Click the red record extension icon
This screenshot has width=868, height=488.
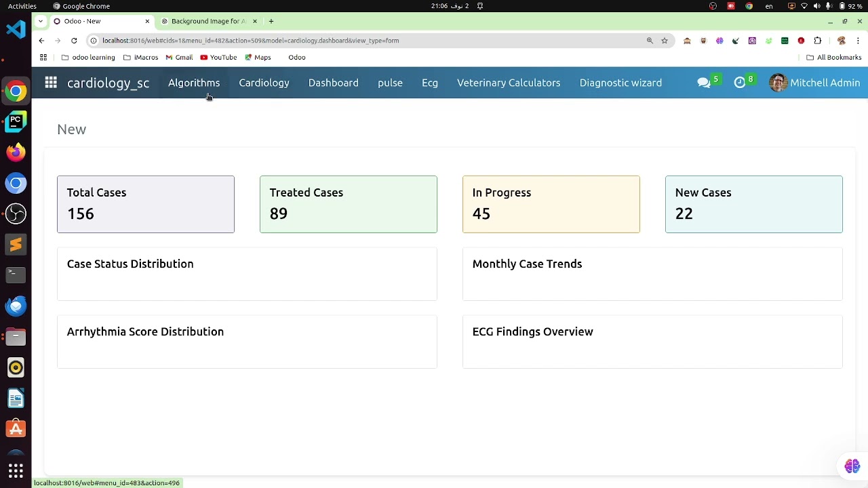(801, 41)
